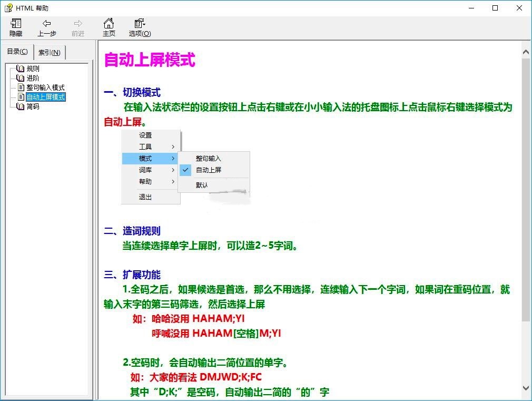Click the 隐藏 (Hide) toolbar icon
Screen dimensions: 532x401
point(16,24)
